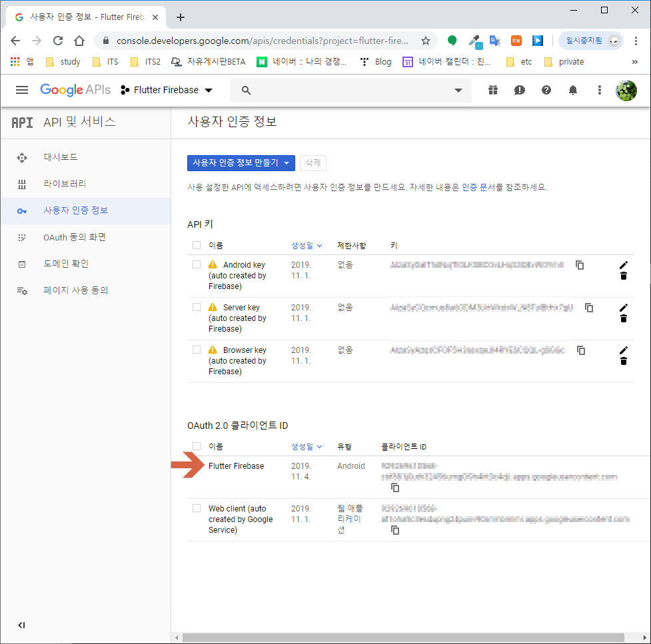
Task: Click the Google APIs logo
Action: (75, 90)
